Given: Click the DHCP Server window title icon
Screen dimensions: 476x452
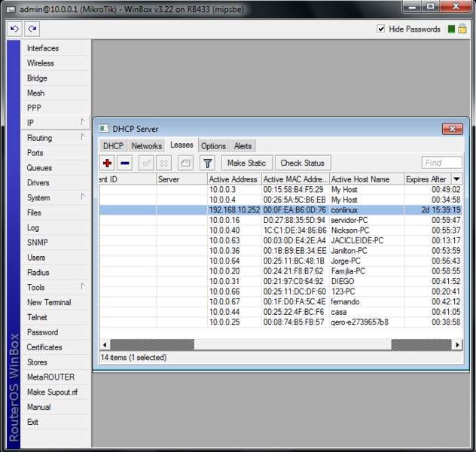Looking at the screenshot, I should (x=103, y=129).
